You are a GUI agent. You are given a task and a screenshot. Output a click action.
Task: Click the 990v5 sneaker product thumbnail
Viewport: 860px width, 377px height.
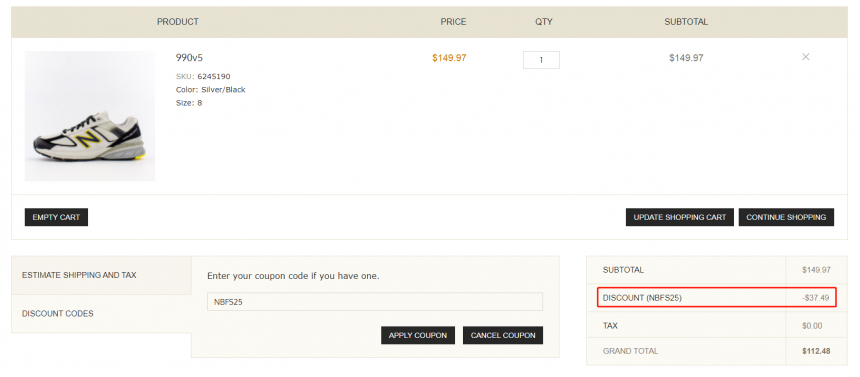coord(90,116)
